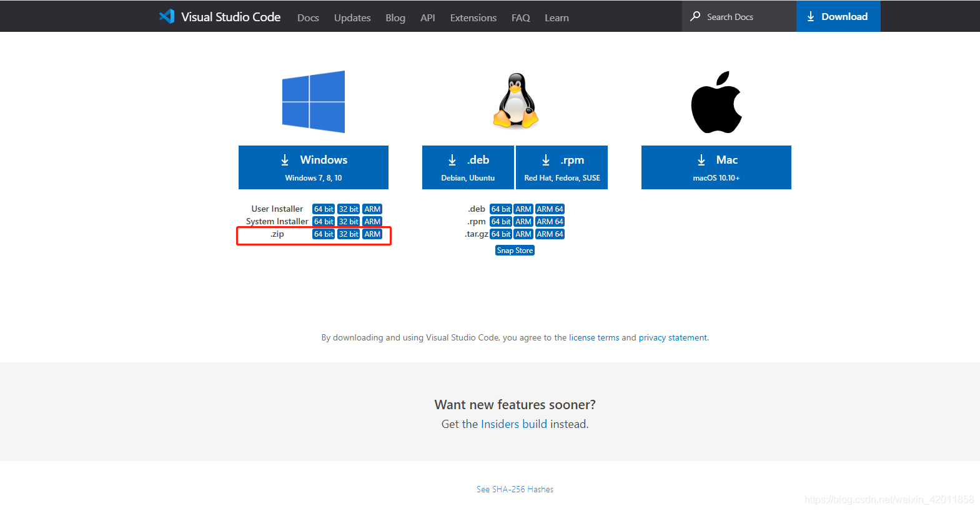
Task: Click the Visual Studio Code logo icon
Action: click(167, 16)
